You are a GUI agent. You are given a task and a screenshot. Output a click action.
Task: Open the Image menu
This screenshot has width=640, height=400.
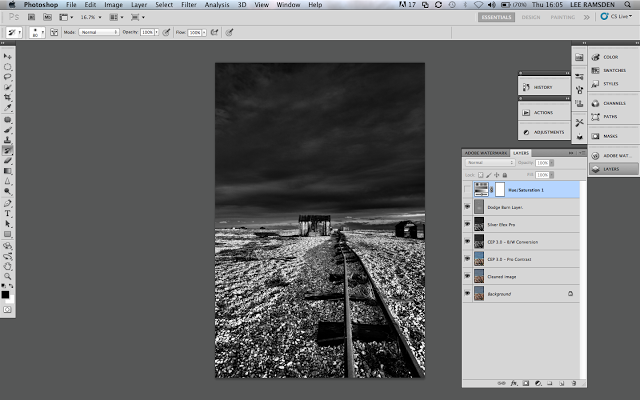(113, 4)
